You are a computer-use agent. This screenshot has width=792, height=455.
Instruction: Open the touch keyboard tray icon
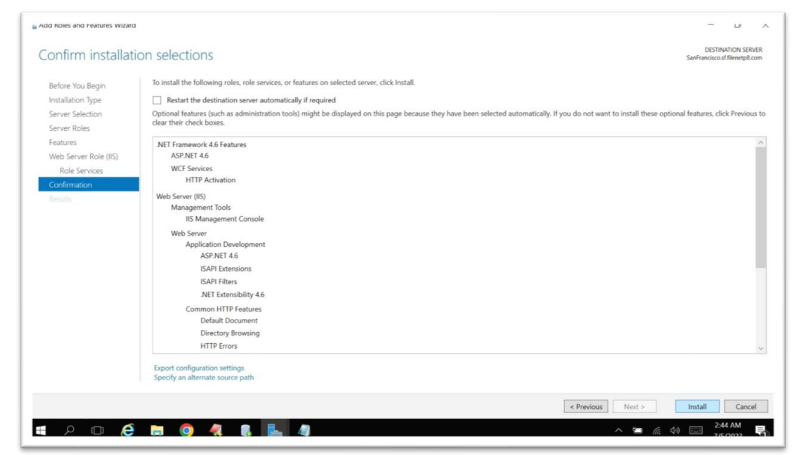point(696,430)
